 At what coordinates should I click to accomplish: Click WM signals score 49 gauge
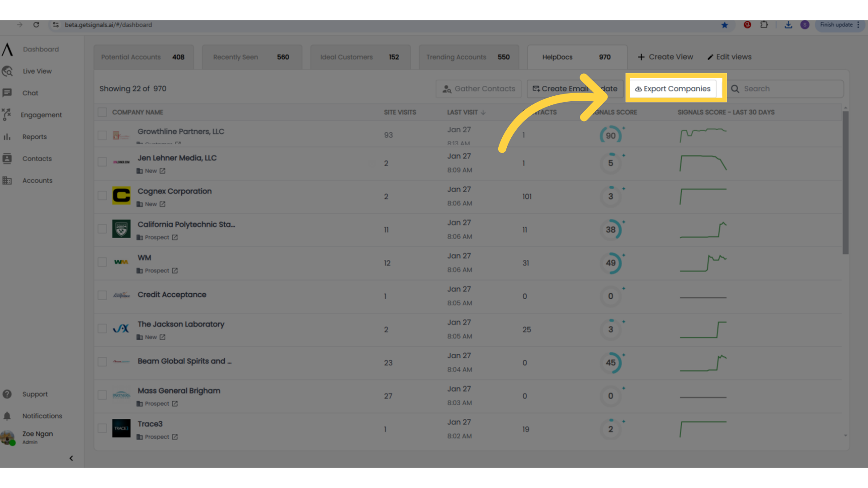pyautogui.click(x=611, y=263)
